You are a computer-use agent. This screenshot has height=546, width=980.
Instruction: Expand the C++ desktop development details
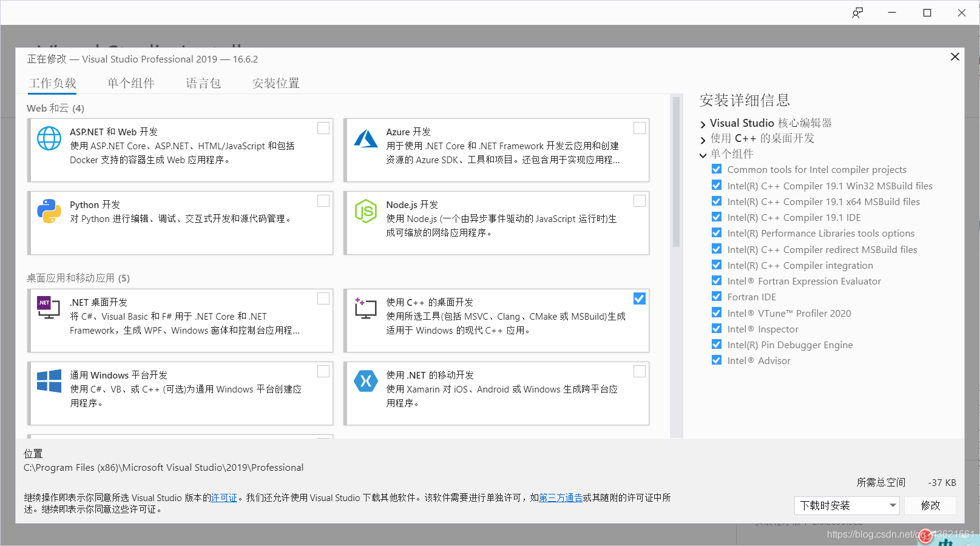coord(703,140)
